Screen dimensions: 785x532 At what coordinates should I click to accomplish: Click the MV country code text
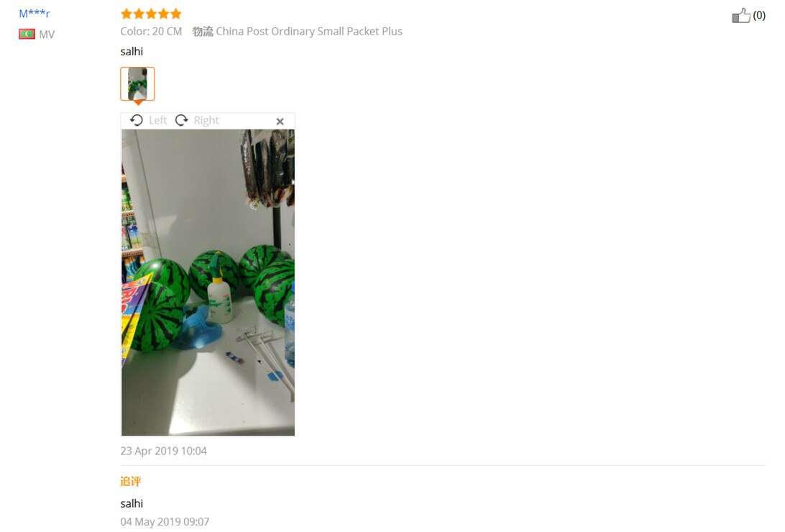pos(47,35)
